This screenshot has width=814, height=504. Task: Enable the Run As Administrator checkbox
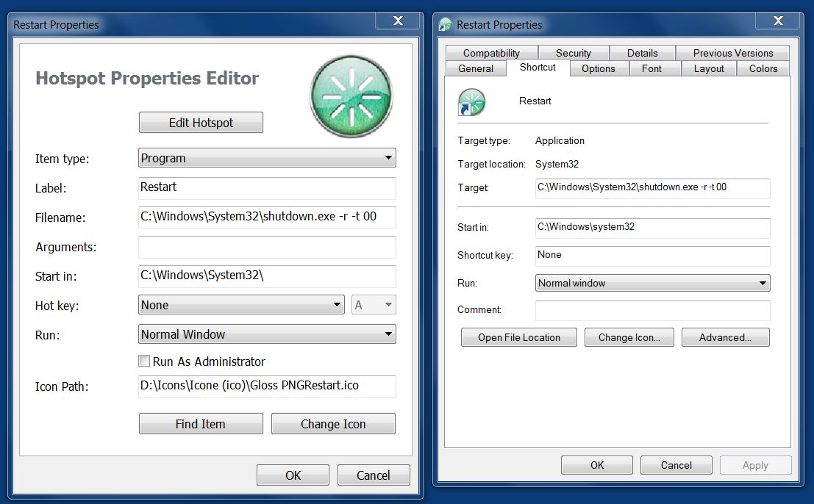coord(144,361)
